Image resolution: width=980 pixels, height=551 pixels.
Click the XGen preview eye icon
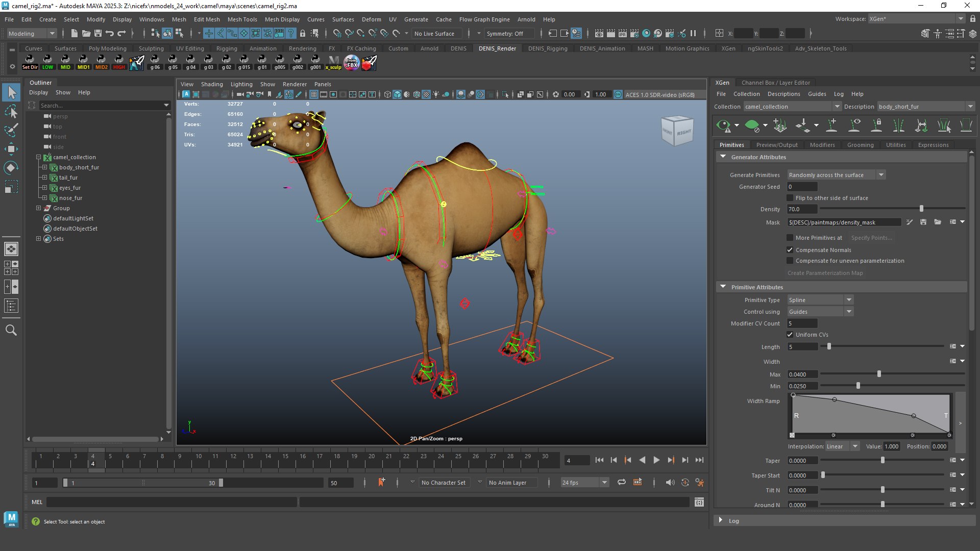click(x=724, y=125)
